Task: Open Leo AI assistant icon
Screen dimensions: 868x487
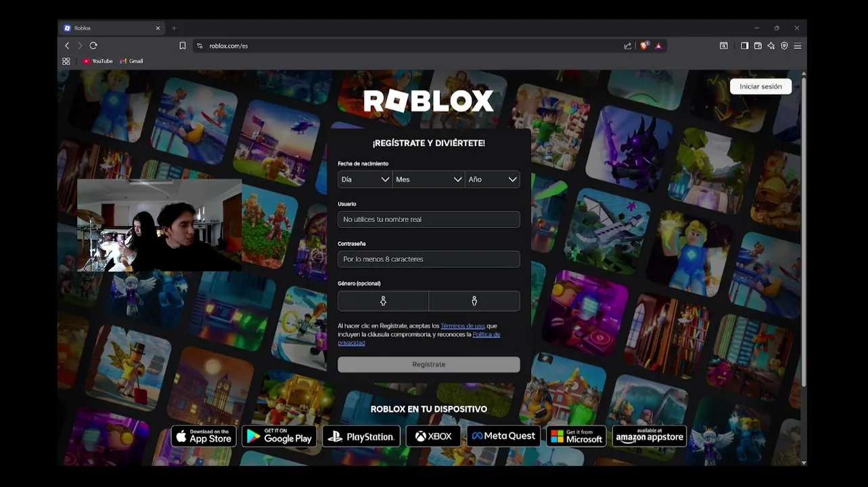Action: tap(771, 46)
